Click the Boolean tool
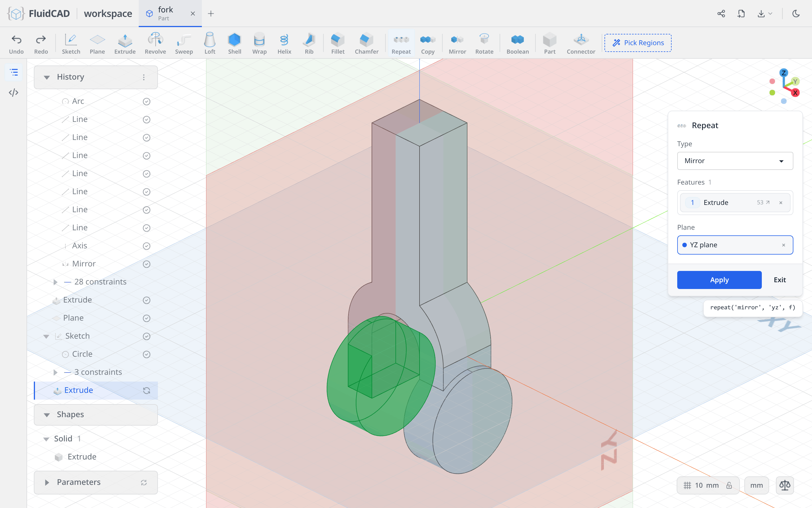The image size is (812, 508). pos(517,43)
